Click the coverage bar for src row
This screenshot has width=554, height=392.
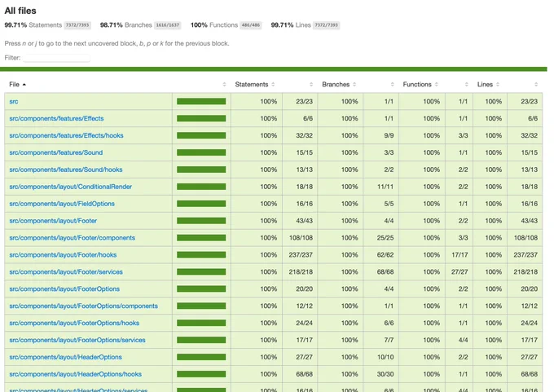pos(201,102)
